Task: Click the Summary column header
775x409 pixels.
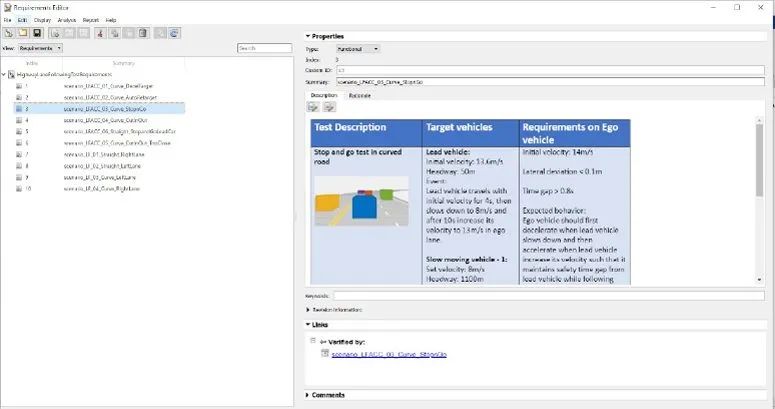Action: tap(124, 63)
